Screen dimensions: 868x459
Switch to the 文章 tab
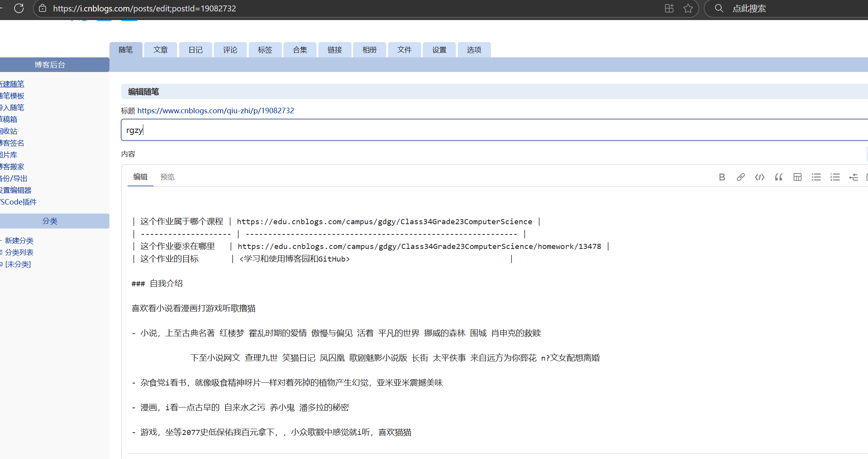coord(160,50)
